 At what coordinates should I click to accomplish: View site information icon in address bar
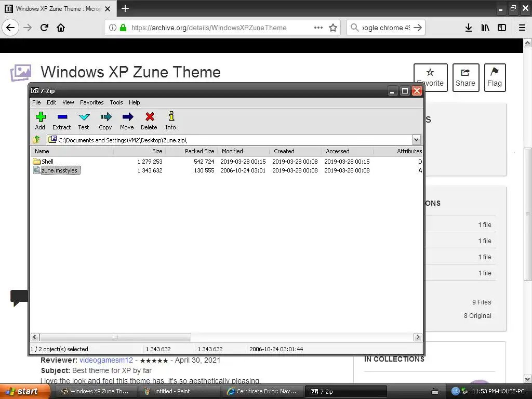click(x=113, y=28)
